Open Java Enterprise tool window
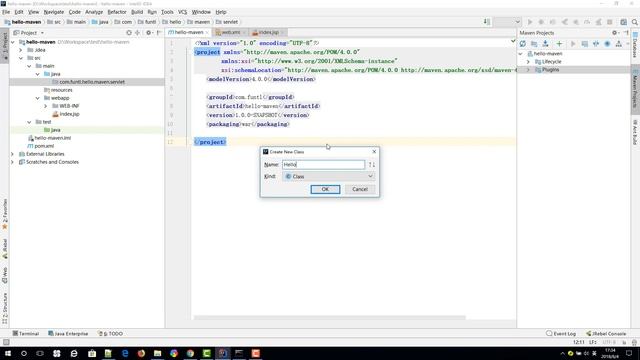640x360 pixels. 68,333
